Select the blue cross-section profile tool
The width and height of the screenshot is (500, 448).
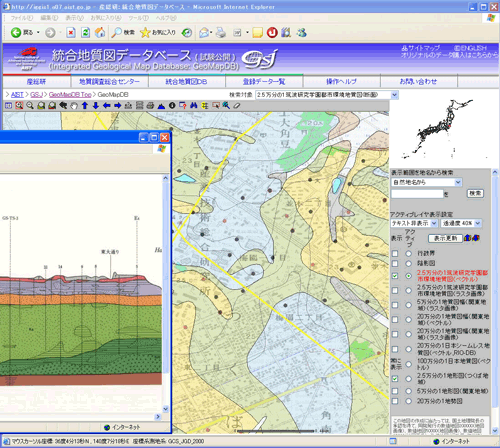[x=161, y=106]
